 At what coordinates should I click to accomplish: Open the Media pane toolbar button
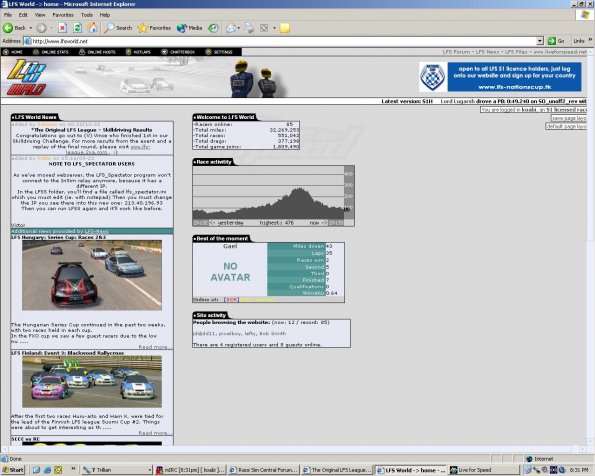189,28
